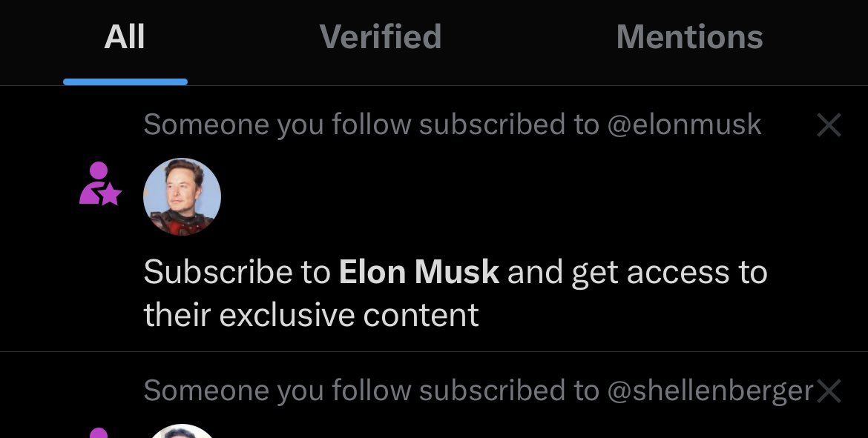Open the 'their exclusive content' notification text
Image resolution: width=868 pixels, height=438 pixels.
(311, 315)
